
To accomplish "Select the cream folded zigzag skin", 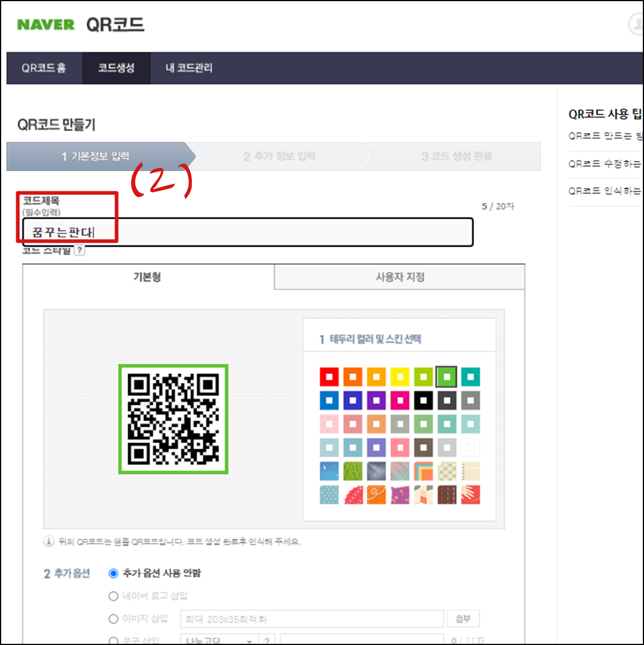I will pos(423,495).
